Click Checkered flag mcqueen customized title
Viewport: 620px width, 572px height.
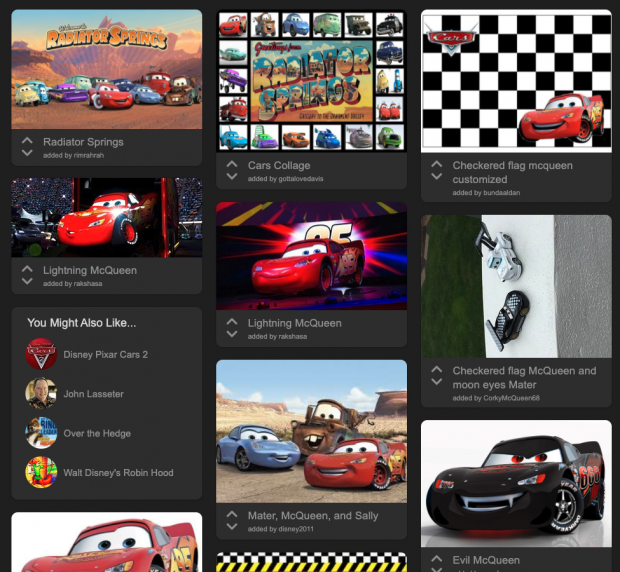[512, 172]
